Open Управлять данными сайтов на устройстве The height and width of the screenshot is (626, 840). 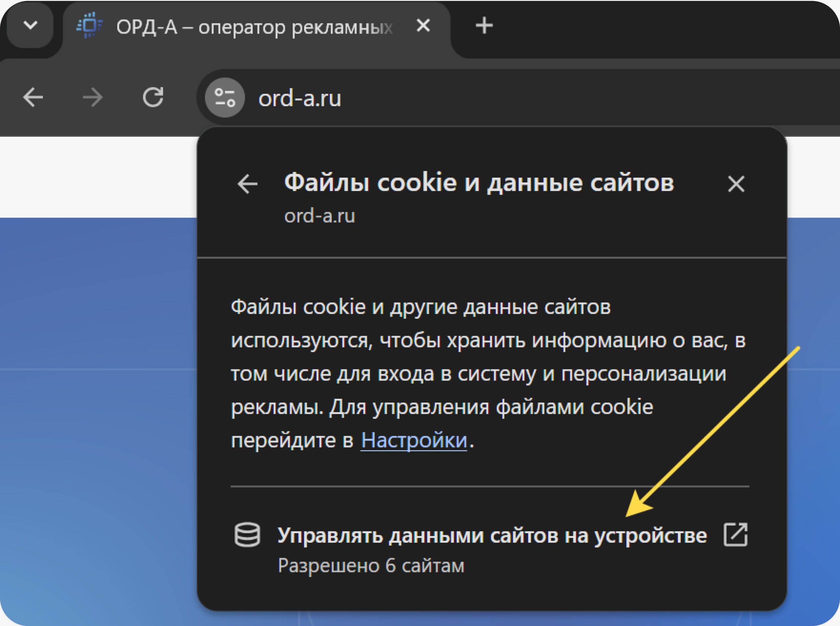[x=492, y=535]
